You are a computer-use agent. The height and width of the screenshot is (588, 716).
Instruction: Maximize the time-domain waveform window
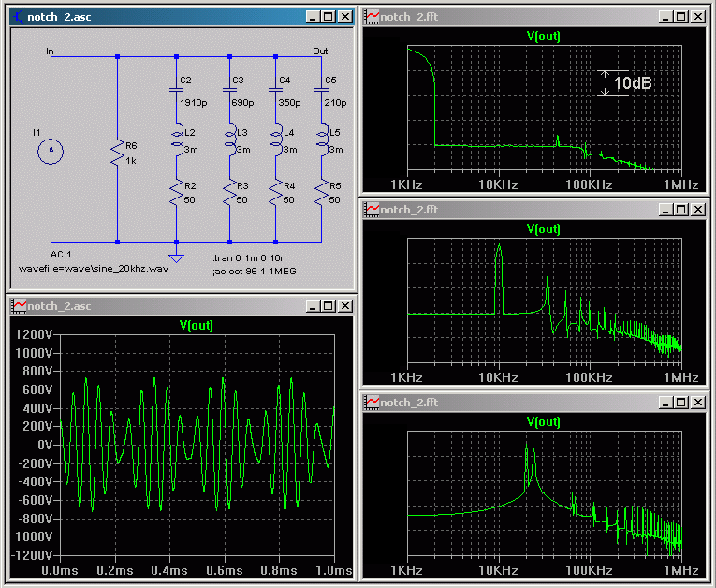point(327,306)
